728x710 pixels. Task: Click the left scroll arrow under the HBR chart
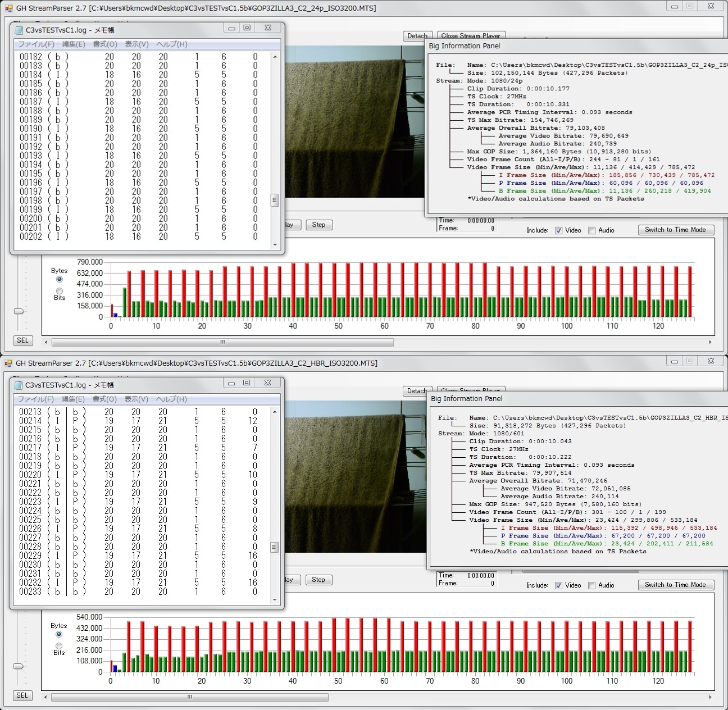[x=46, y=697]
